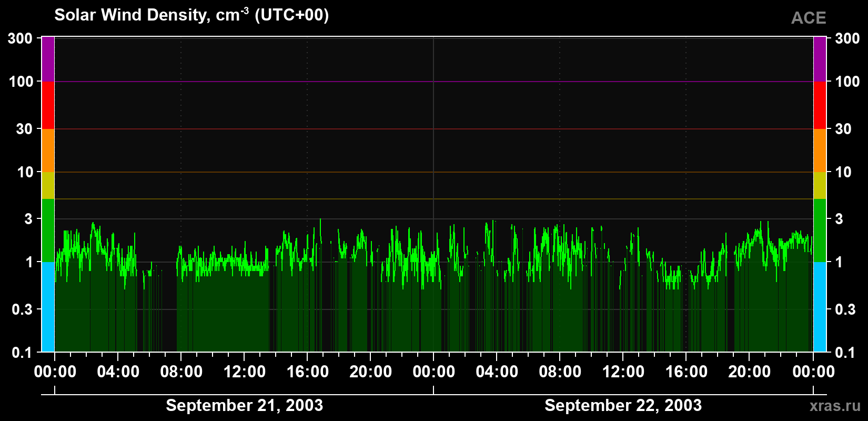
Task: Click the '3' value on the left axis
Action: tap(28, 219)
